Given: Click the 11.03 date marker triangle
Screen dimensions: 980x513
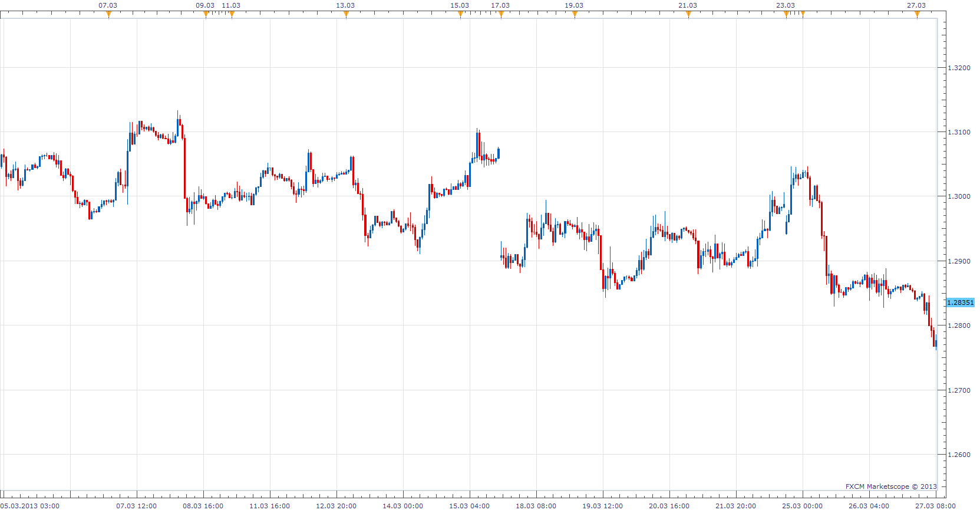Looking at the screenshot, I should pos(232,15).
